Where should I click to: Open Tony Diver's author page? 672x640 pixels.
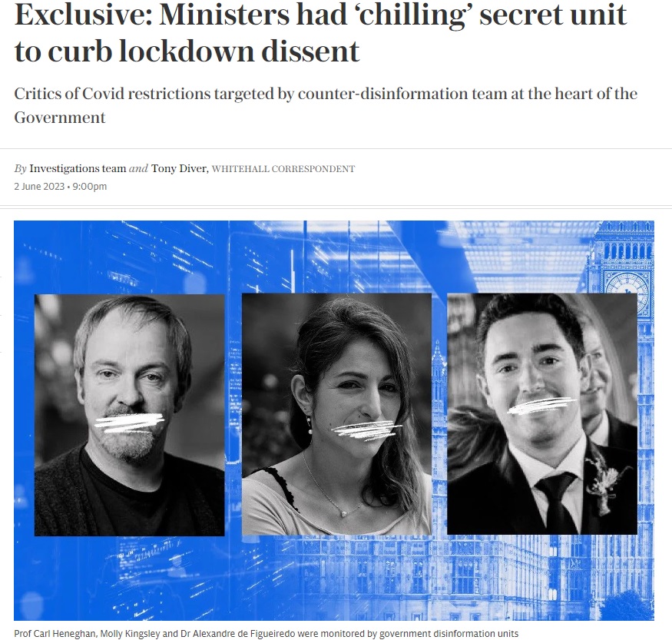[x=179, y=168]
